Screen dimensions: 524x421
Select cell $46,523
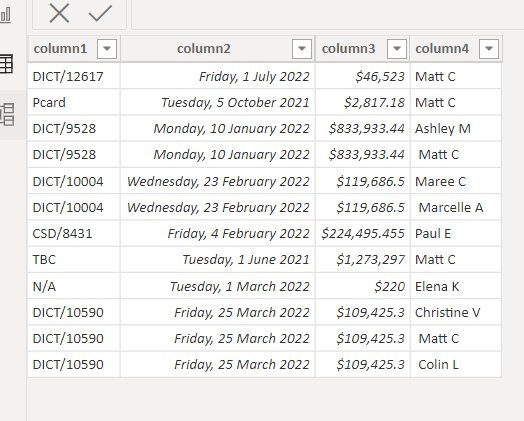363,77
